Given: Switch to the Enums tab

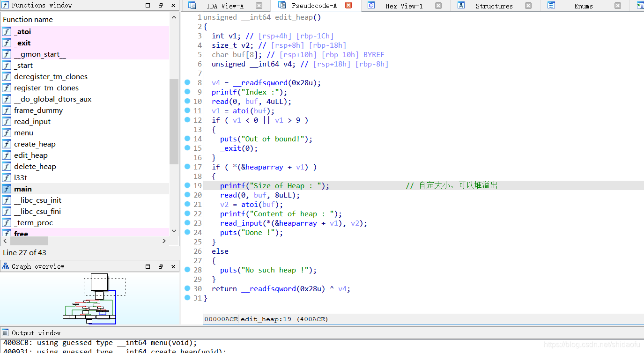Looking at the screenshot, I should tap(584, 6).
